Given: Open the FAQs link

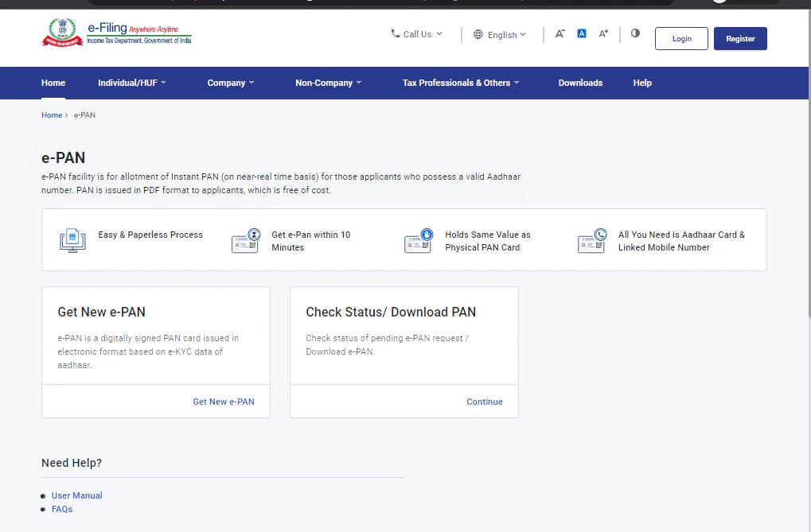Looking at the screenshot, I should (62, 509).
